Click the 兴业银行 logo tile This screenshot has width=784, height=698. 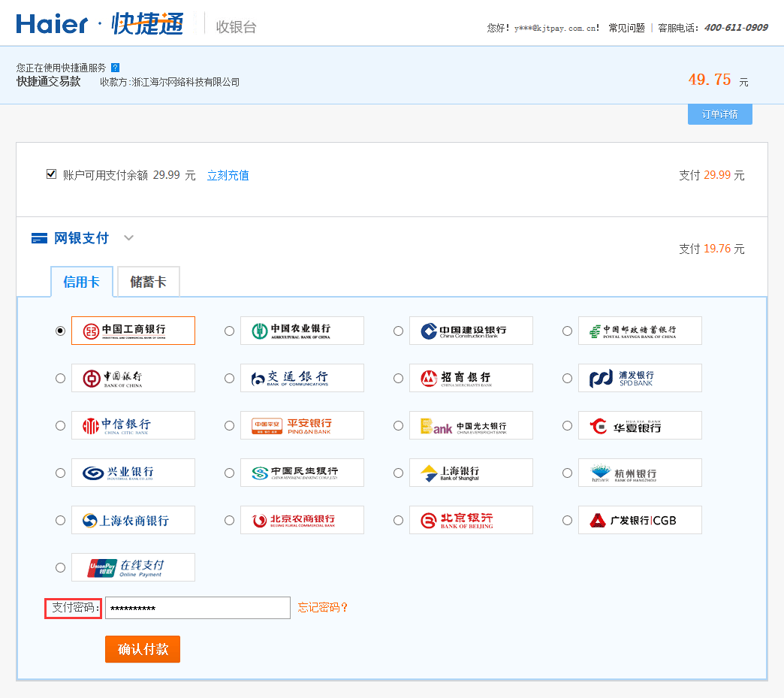coord(133,473)
